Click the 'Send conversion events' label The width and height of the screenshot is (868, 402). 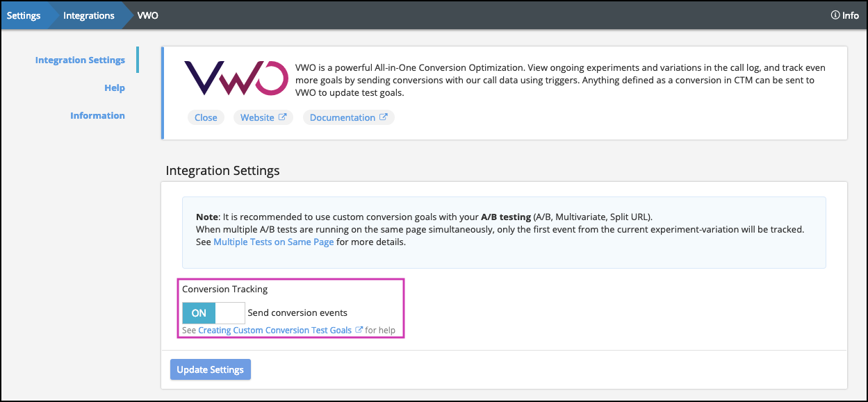click(297, 313)
